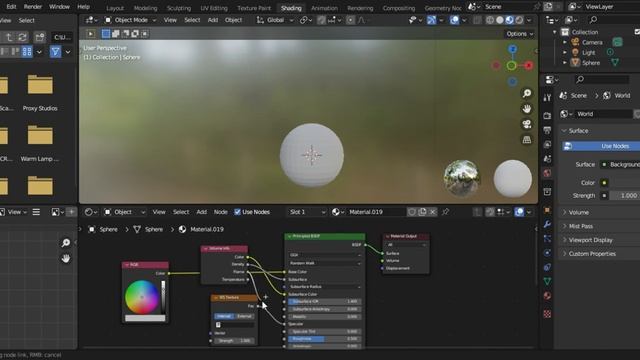Image resolution: width=640 pixels, height=360 pixels.
Task: Select thumbnail grid display mode icon
Action: click(x=27, y=52)
